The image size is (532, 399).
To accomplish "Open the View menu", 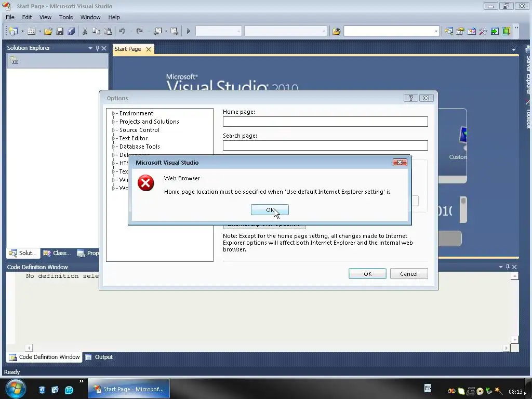I will 45,17.
